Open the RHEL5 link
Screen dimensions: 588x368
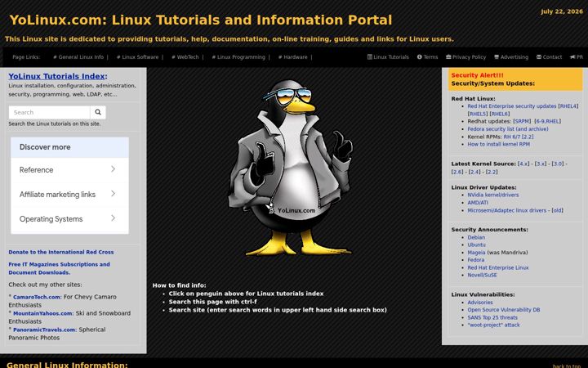point(478,114)
